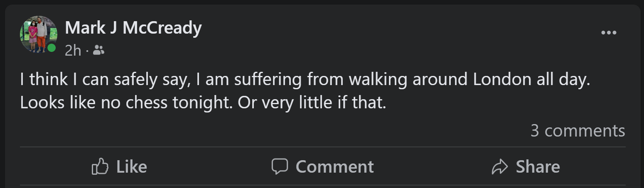
Task: Click the phrase "Or very little if that"
Action: (312, 103)
